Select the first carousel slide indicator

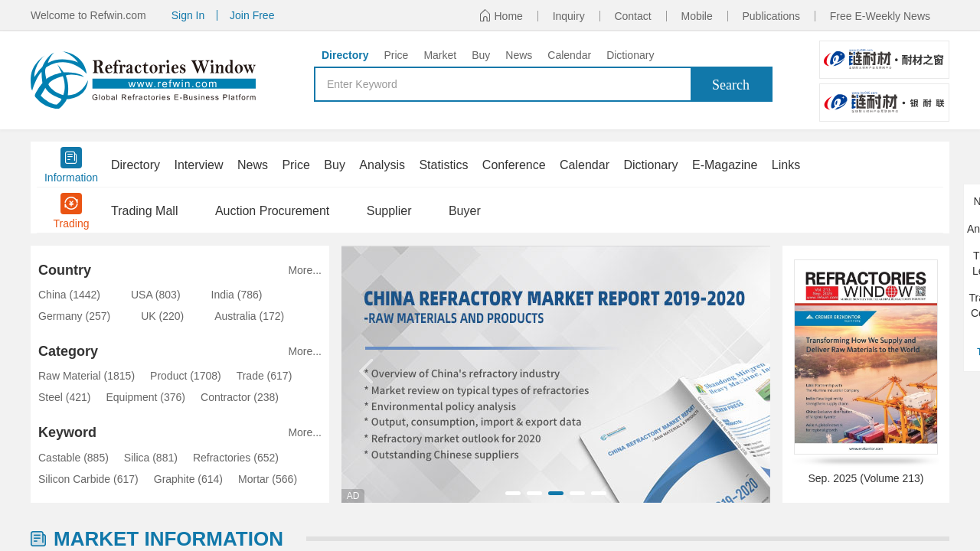[513, 493]
